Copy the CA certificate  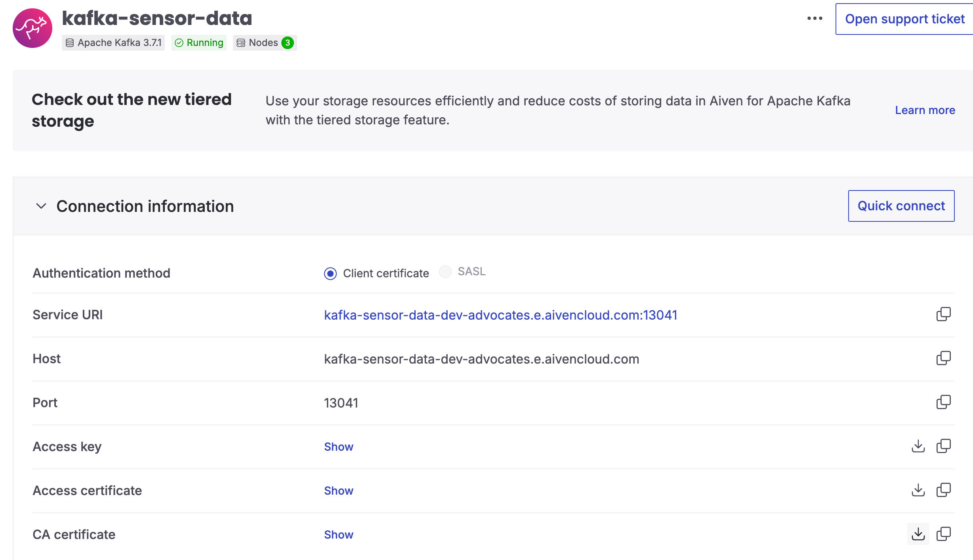pos(943,534)
